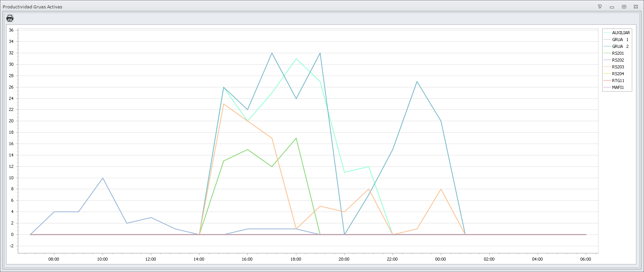Select GRUA 1 legend entry
Image resolution: width=644 pixels, height=272 pixels.
[x=616, y=40]
